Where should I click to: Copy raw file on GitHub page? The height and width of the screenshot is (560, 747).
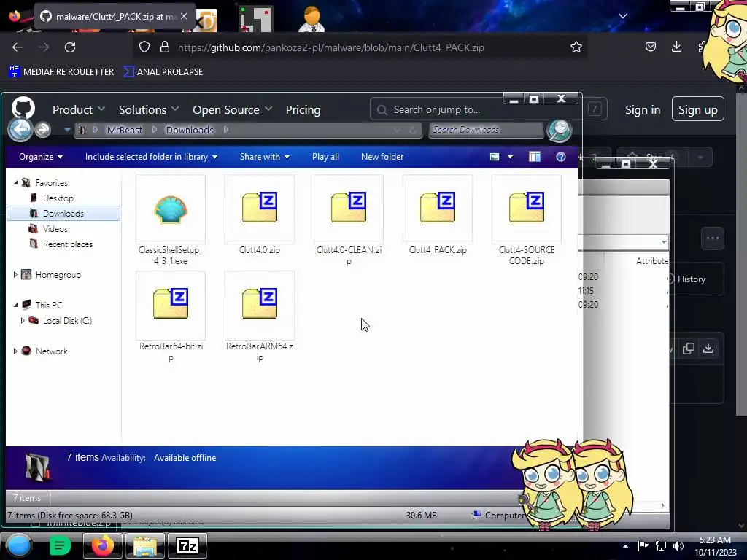pyautogui.click(x=689, y=349)
